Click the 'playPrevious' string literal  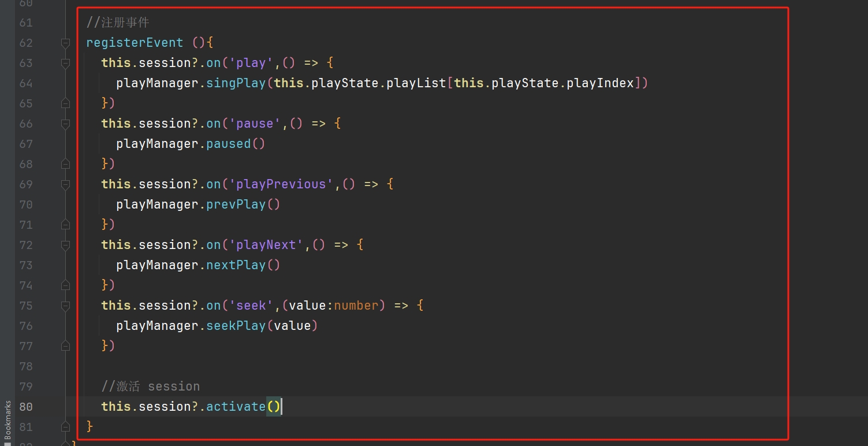281,184
